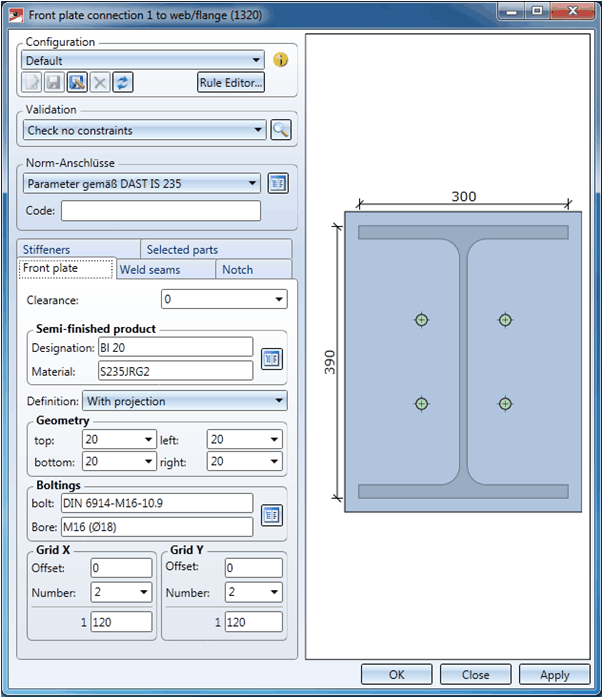604x698 pixels.
Task: Confirm with the OK button
Action: coord(397,675)
